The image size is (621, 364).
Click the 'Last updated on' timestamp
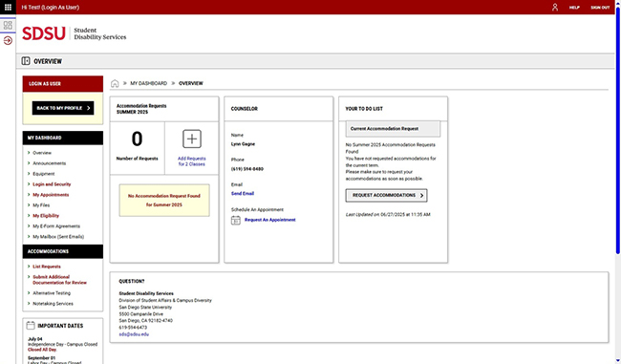coord(388,215)
